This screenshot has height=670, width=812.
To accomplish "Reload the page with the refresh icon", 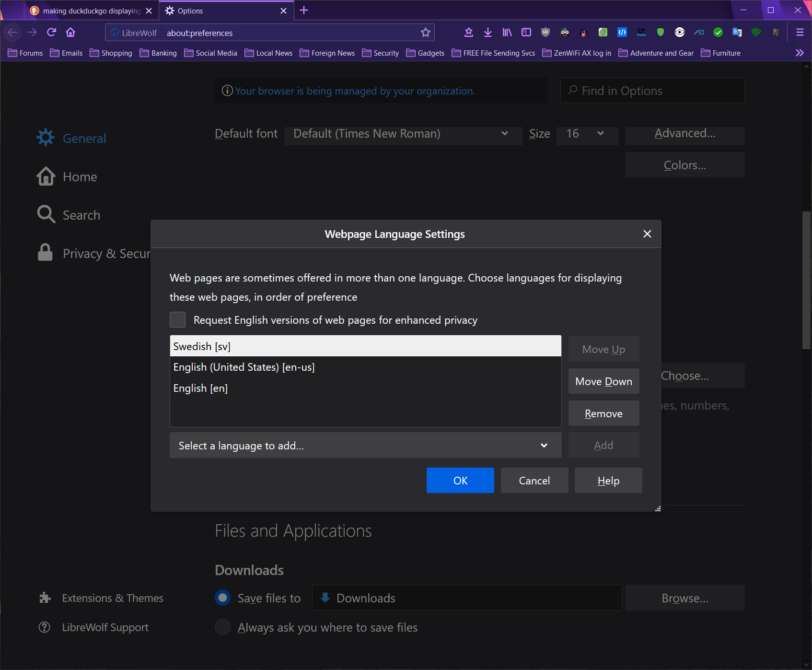I will tap(51, 33).
